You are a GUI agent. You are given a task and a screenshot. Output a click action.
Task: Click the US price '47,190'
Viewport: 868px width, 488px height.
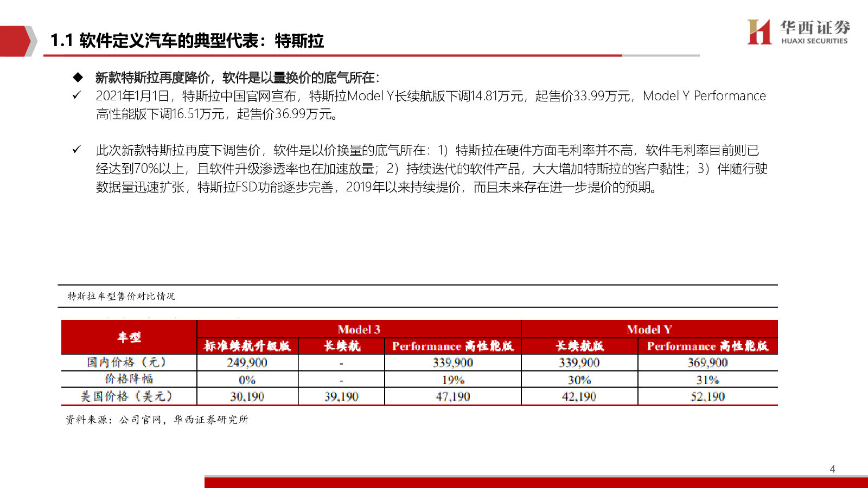pos(453,396)
